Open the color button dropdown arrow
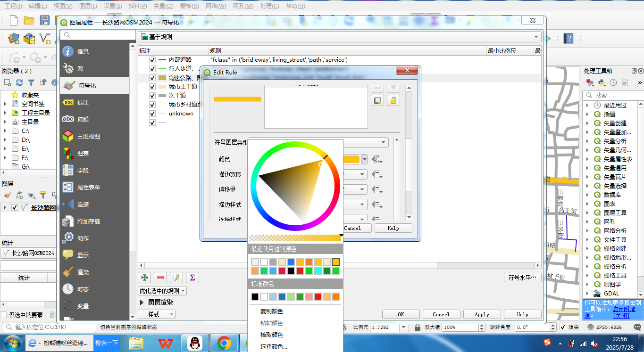The width and height of the screenshot is (644, 352). pyautogui.click(x=365, y=159)
